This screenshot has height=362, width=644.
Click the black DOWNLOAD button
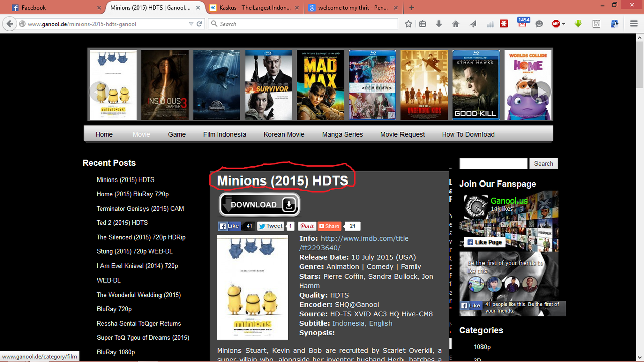pyautogui.click(x=260, y=205)
